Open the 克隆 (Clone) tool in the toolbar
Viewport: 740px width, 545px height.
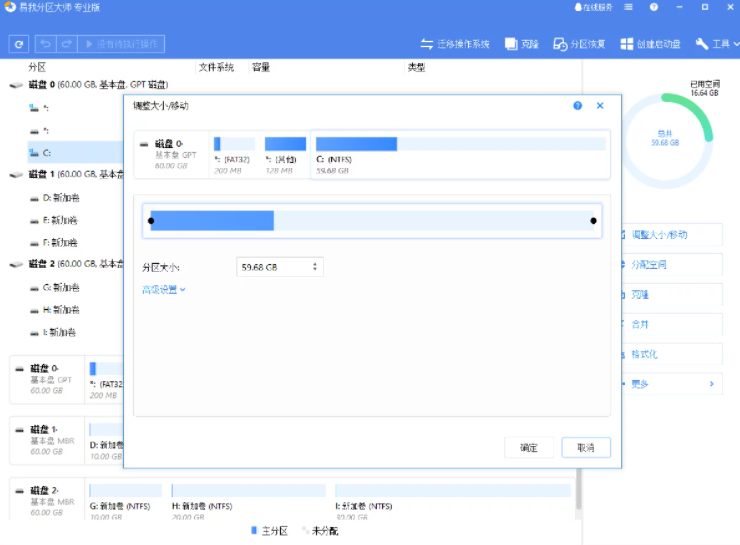coord(522,45)
